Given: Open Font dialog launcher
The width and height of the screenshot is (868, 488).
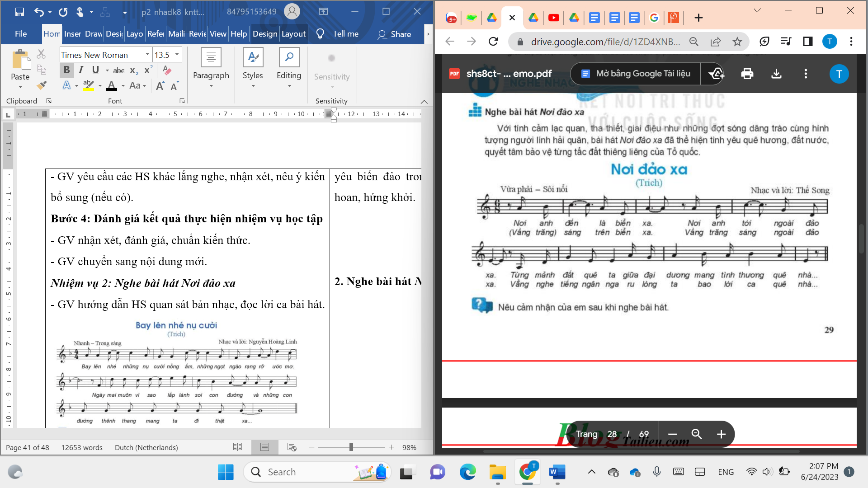Looking at the screenshot, I should [x=182, y=101].
